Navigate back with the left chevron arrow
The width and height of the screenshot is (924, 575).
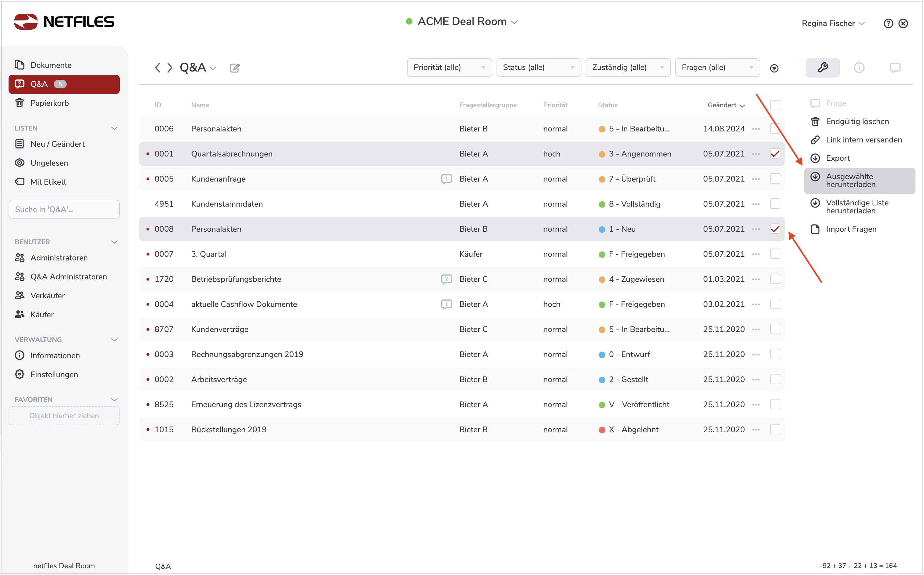pos(157,67)
